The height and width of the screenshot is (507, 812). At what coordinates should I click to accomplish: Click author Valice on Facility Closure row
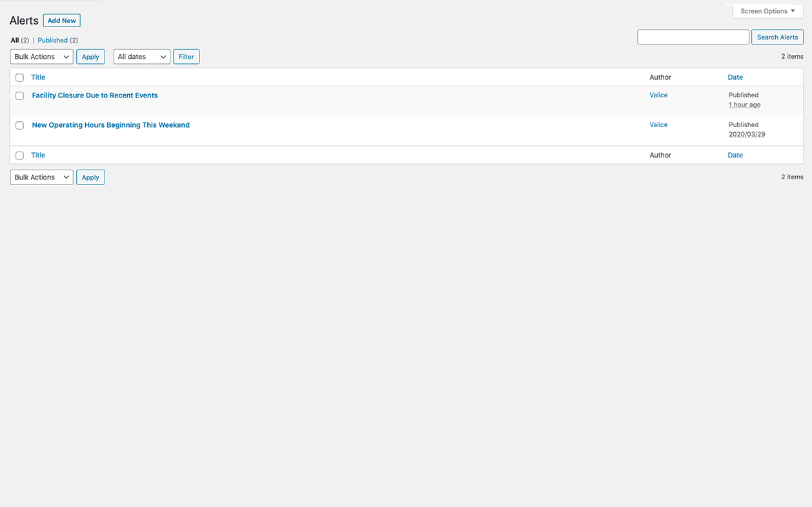pos(658,95)
